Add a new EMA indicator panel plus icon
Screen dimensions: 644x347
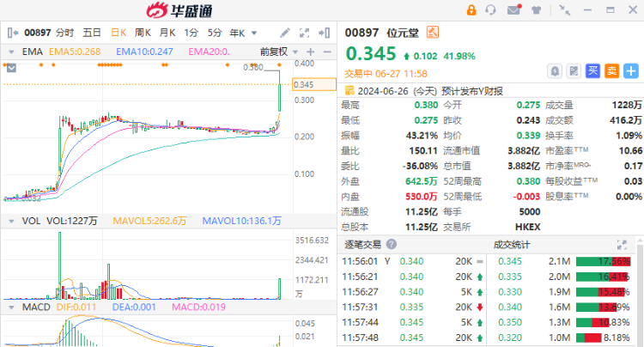click(311, 52)
